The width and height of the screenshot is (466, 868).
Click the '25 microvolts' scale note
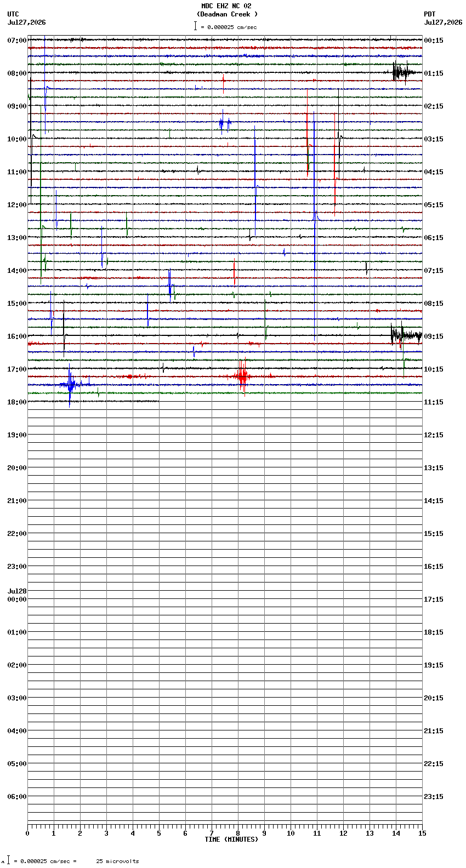point(117,861)
